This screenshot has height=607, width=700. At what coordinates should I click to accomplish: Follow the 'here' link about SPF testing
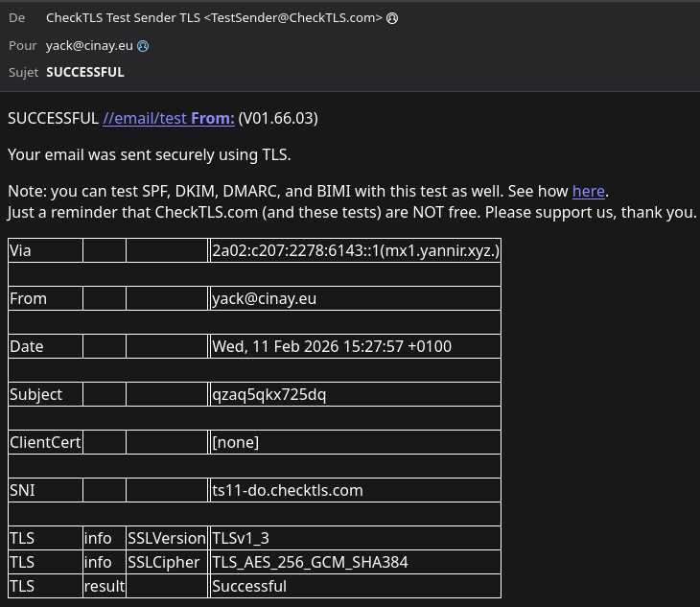[588, 191]
